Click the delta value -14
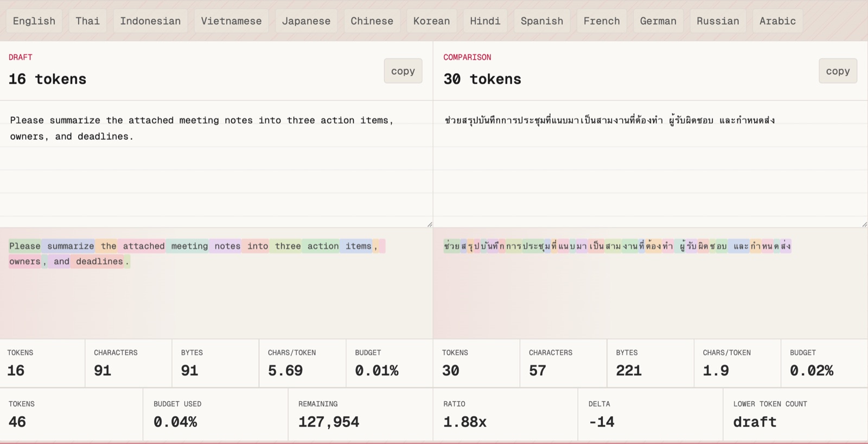 602,422
